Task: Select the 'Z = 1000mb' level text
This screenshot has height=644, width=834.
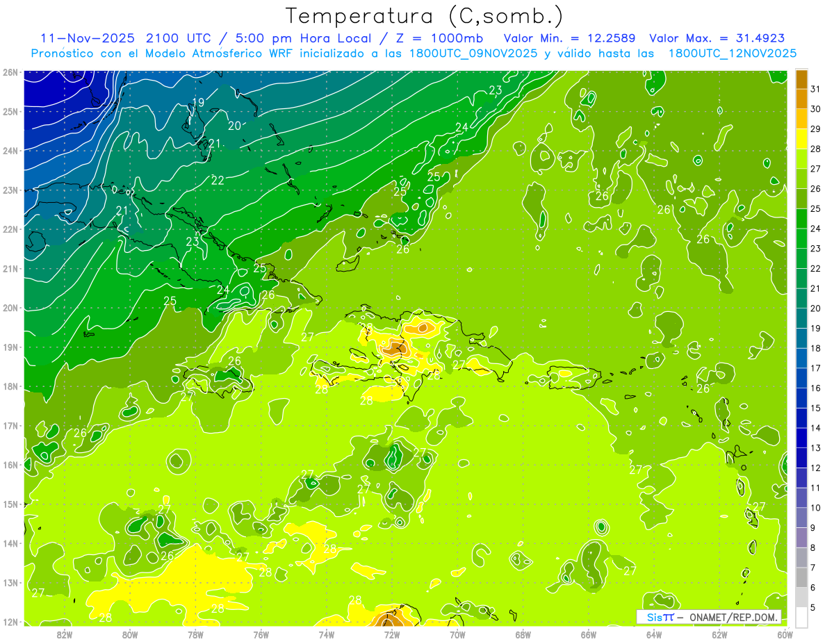Action: [439, 38]
